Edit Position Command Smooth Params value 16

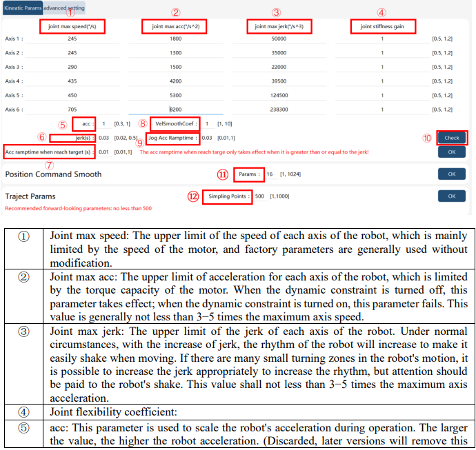click(x=270, y=174)
